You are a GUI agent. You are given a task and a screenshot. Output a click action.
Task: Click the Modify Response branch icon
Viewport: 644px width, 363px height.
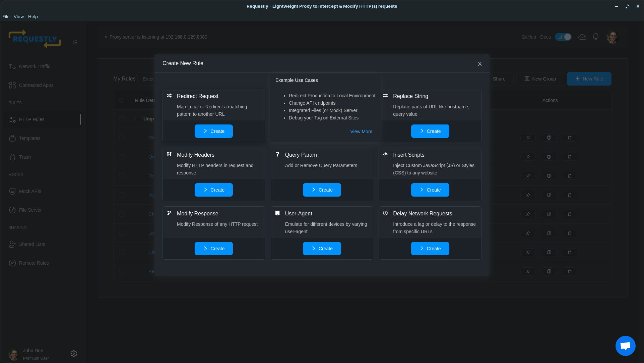click(169, 213)
